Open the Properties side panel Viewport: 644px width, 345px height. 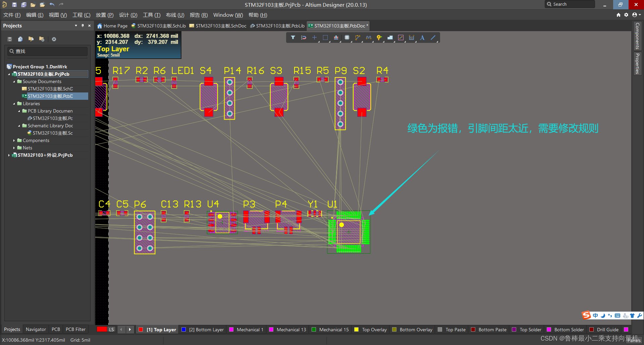(x=637, y=63)
